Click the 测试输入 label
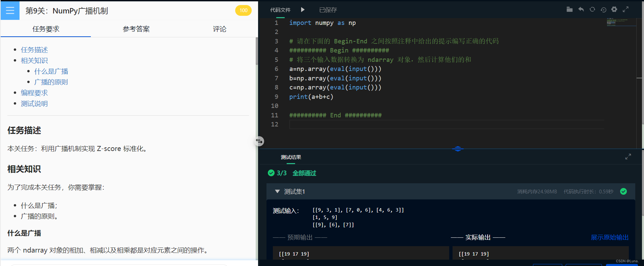The width and height of the screenshot is (644, 266). (x=286, y=211)
